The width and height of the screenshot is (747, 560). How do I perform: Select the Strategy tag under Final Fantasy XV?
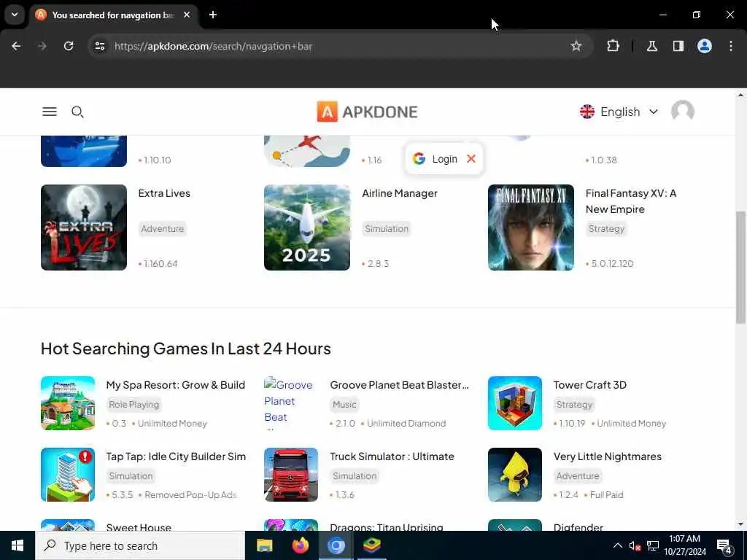pyautogui.click(x=606, y=228)
